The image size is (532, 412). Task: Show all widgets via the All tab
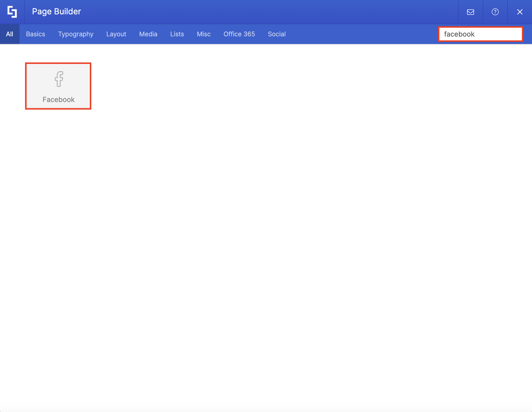(x=10, y=34)
